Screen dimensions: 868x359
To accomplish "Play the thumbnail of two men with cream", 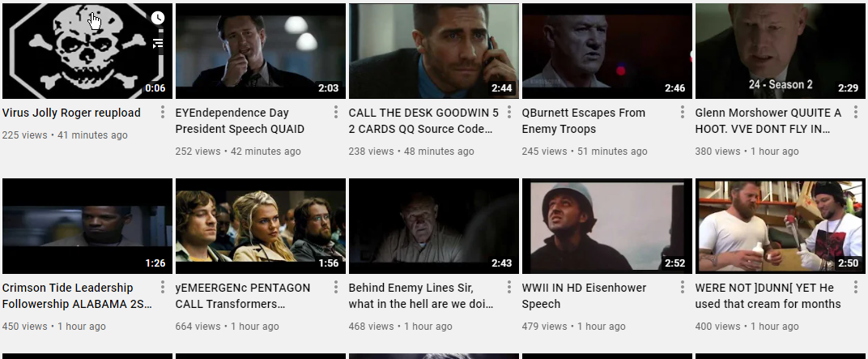I will (780, 226).
